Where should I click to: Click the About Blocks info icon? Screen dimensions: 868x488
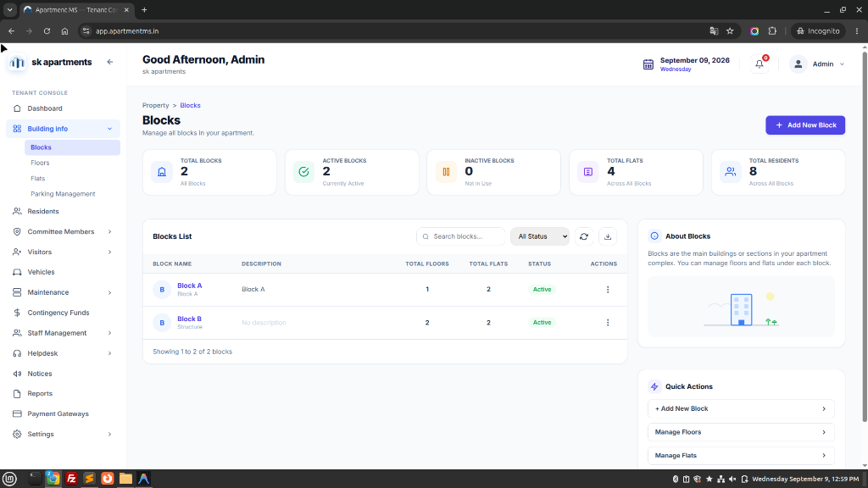coord(654,236)
